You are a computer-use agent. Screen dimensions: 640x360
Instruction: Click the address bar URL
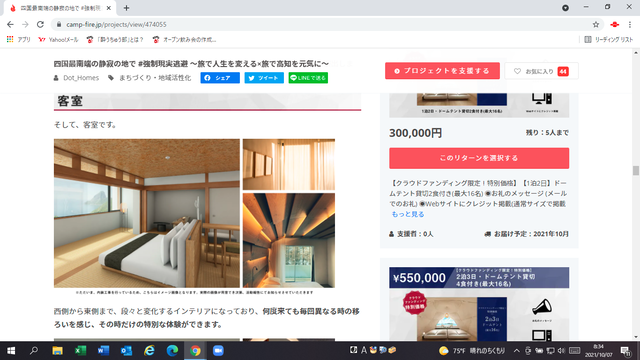coord(116,24)
